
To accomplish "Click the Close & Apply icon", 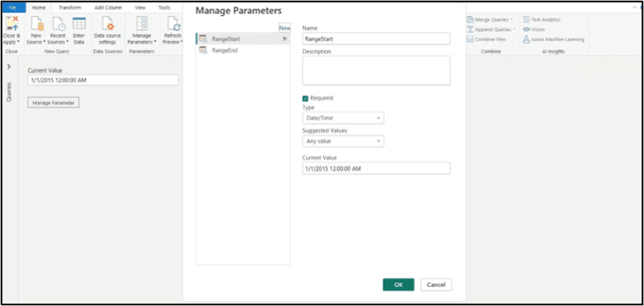I will tap(11, 23).
